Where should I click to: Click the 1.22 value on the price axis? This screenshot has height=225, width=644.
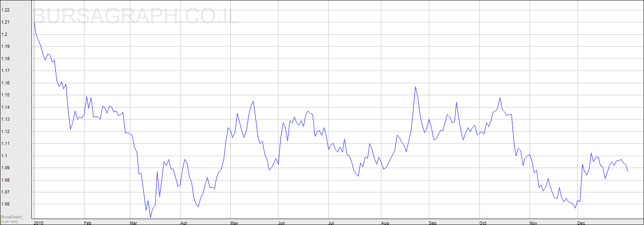tap(5, 10)
